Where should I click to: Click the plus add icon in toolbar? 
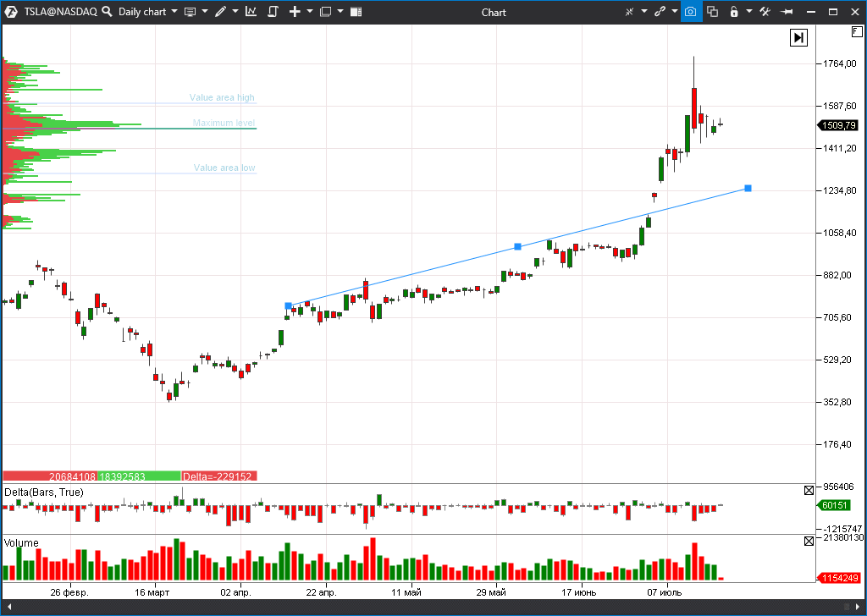(x=295, y=12)
